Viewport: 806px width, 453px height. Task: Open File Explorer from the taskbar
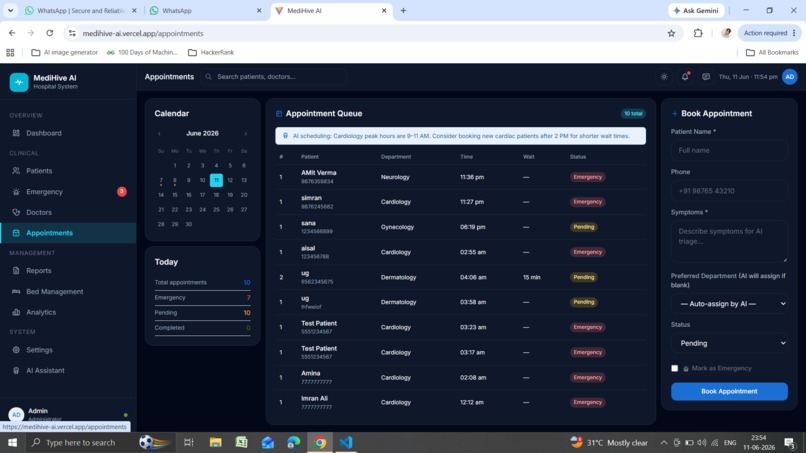[215, 442]
